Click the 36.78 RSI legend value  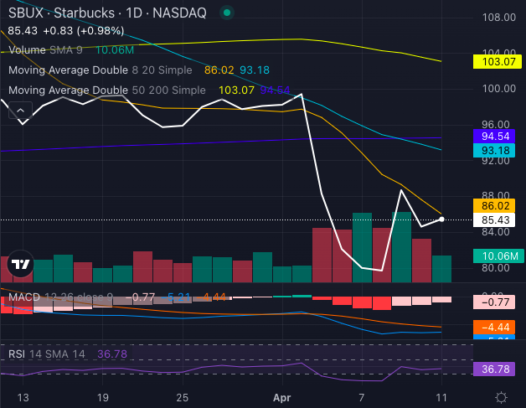[112, 354]
